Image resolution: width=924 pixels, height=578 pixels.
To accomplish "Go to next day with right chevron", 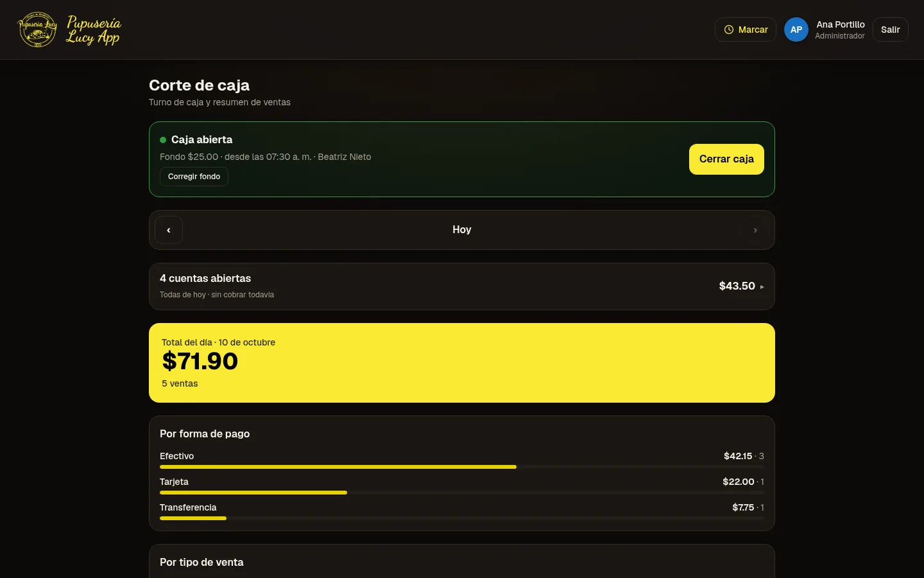I will pyautogui.click(x=755, y=230).
